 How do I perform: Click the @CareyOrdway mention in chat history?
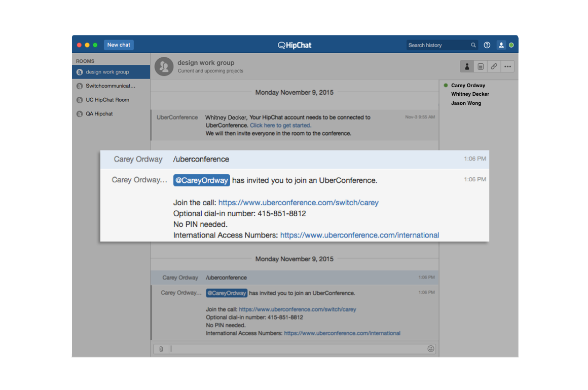[227, 293]
